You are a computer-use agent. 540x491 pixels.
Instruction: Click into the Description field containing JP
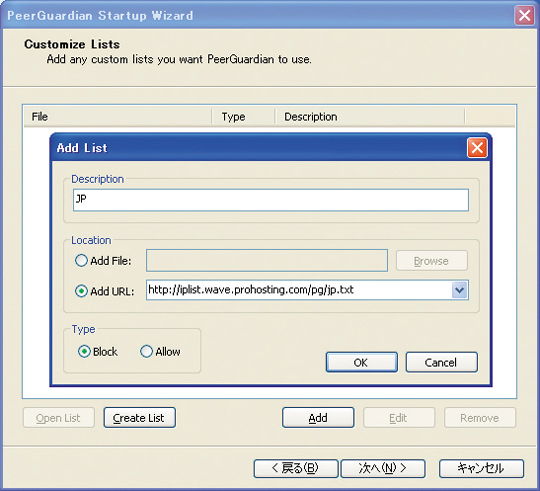click(x=271, y=200)
